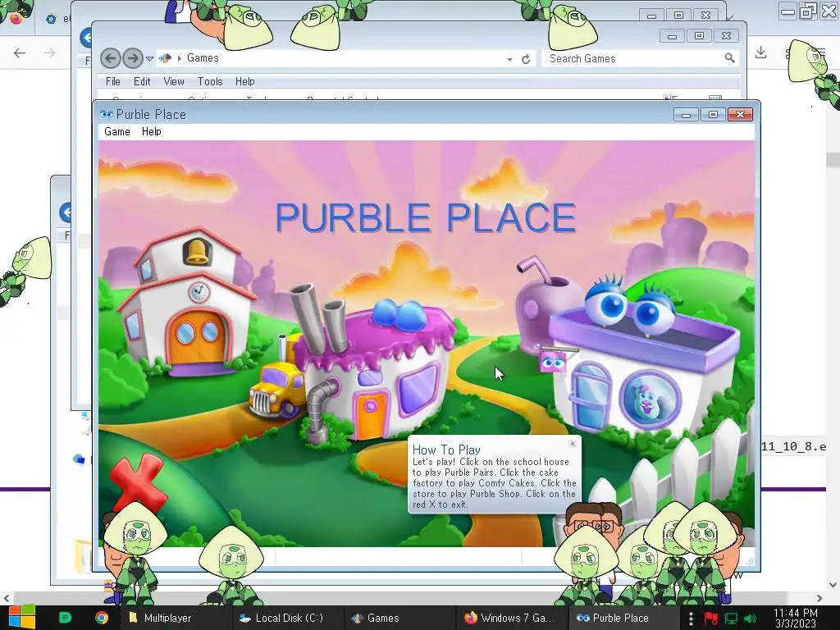The width and height of the screenshot is (840, 630).
Task: Click the network monitor tray icon
Action: coord(731,619)
